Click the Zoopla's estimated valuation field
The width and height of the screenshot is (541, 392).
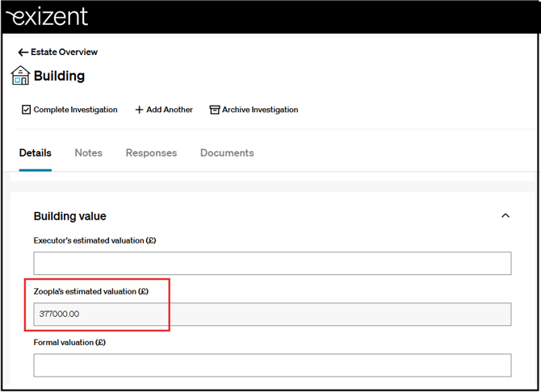pos(272,314)
